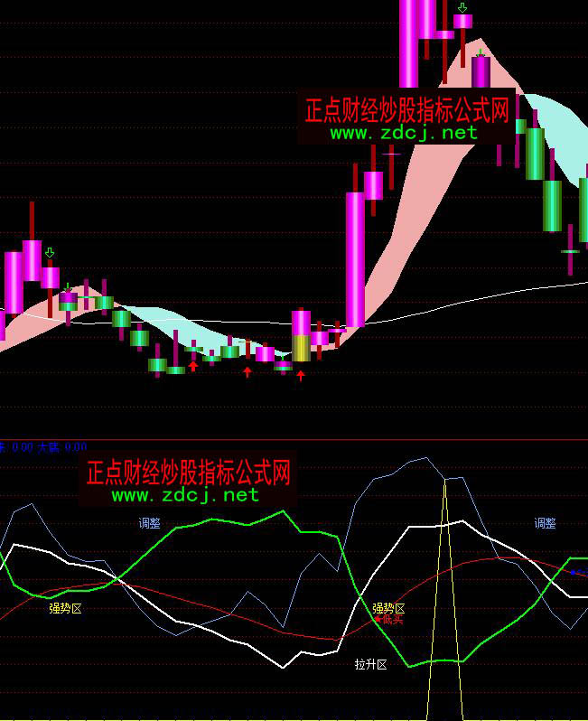Open the www.zdcj.net link in the upper watermark

tap(403, 133)
